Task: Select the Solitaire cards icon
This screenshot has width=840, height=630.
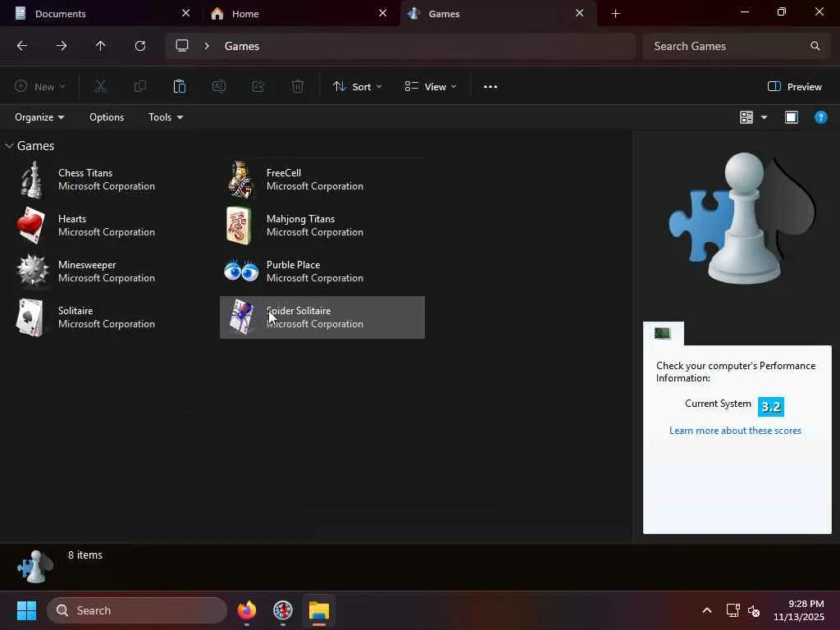Action: [30, 317]
